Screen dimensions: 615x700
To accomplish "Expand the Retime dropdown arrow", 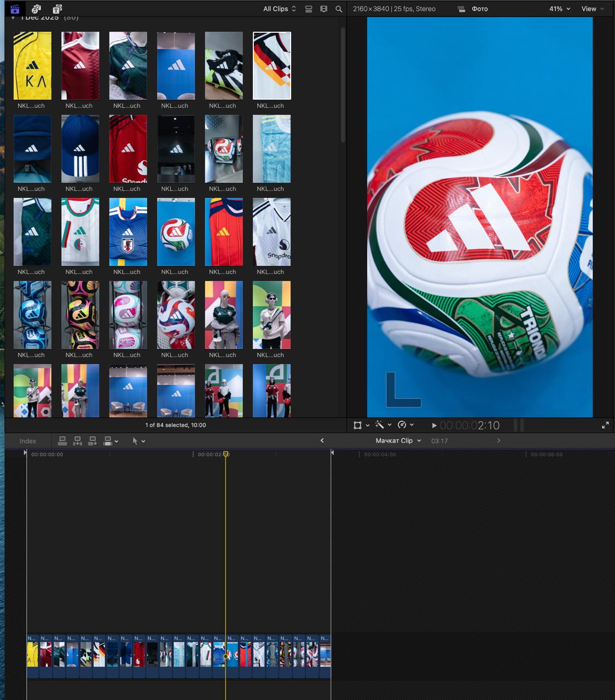I will [412, 425].
